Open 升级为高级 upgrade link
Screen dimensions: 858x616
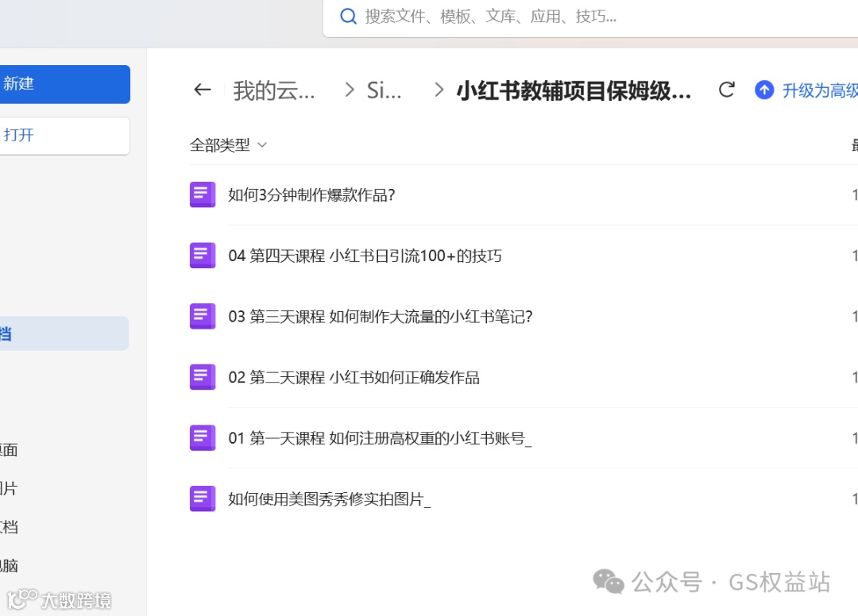(820, 90)
